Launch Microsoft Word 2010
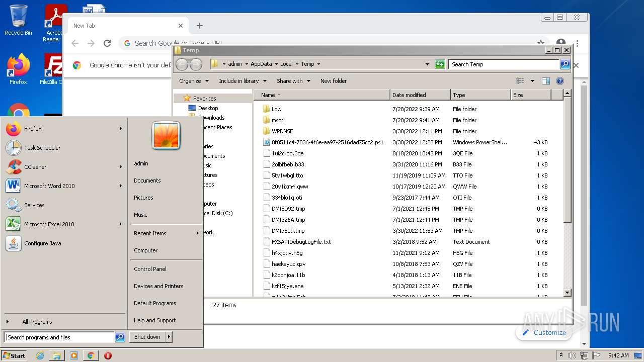Image resolution: width=644 pixels, height=362 pixels. (x=64, y=186)
